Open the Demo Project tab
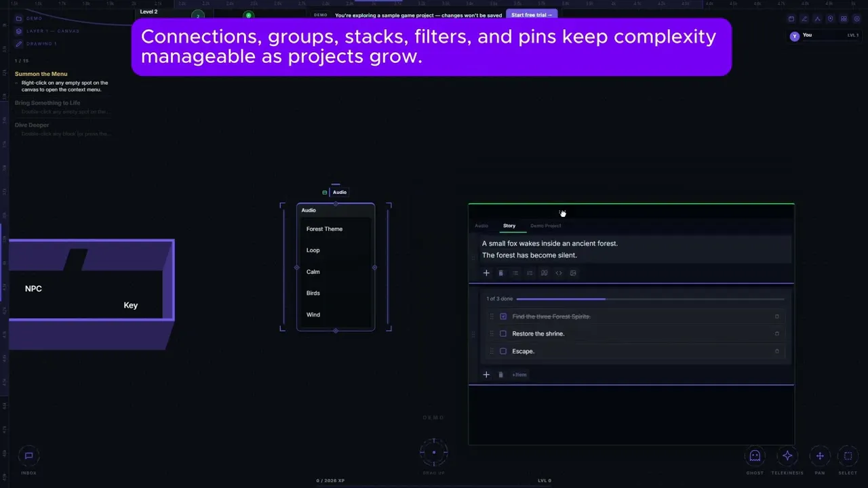 coord(546,226)
